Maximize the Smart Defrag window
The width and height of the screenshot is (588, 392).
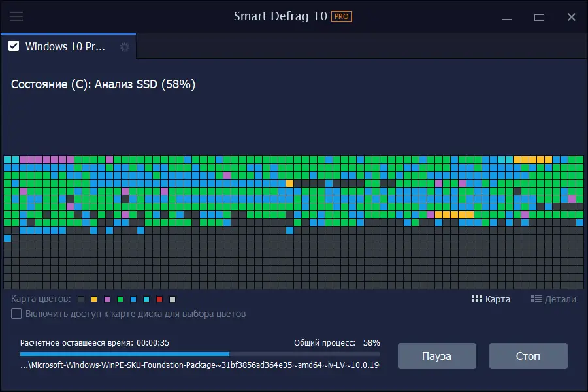[539, 17]
